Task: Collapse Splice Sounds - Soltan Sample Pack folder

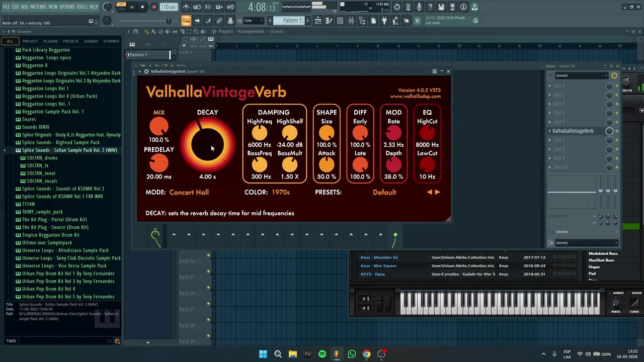Action: [69, 150]
